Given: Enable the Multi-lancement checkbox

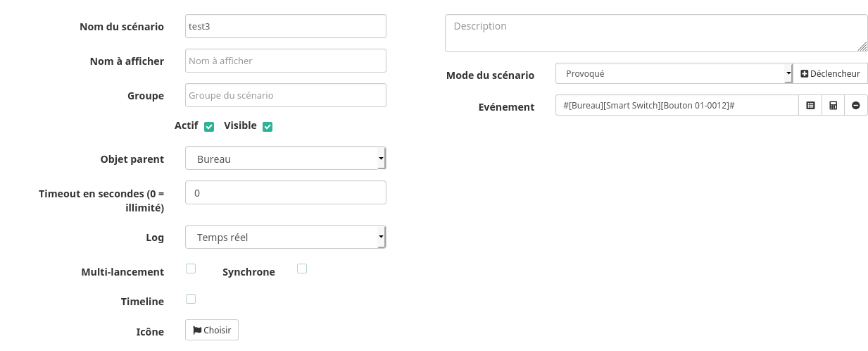Looking at the screenshot, I should [191, 269].
